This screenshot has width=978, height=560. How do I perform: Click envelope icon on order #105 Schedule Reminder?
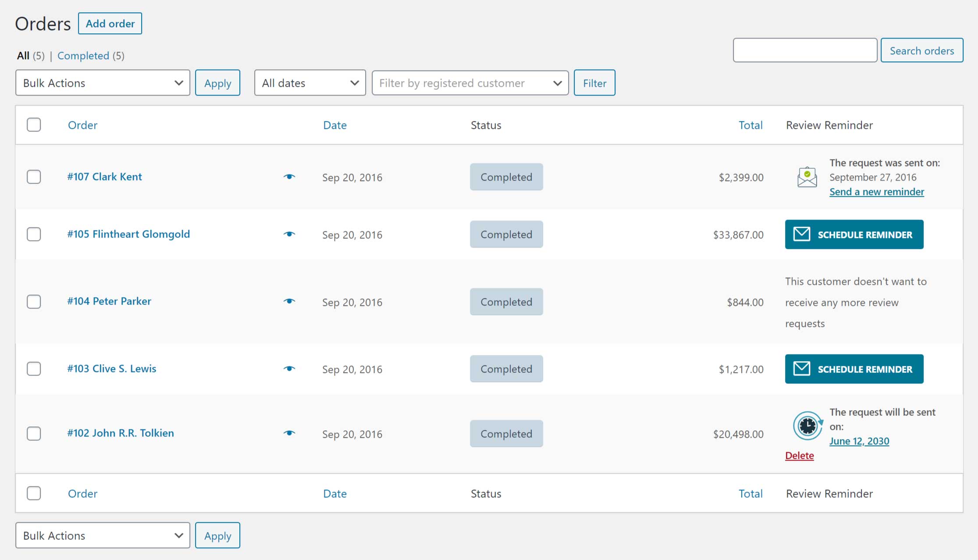click(x=802, y=234)
